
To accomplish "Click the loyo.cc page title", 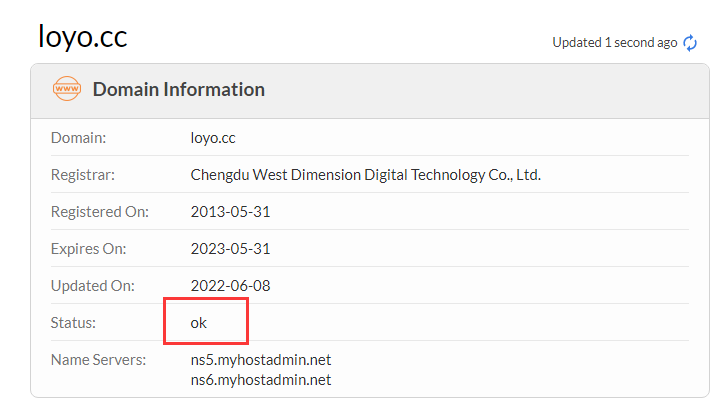I will (83, 36).
